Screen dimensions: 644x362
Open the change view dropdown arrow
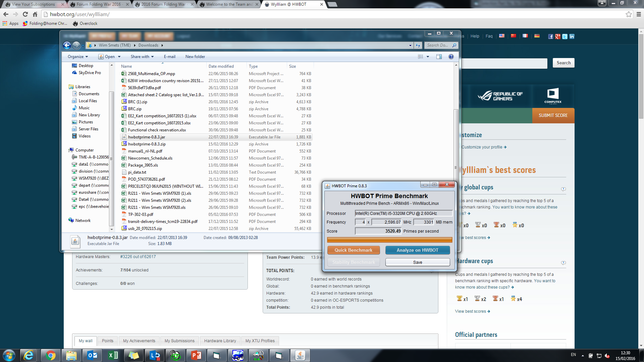point(428,57)
